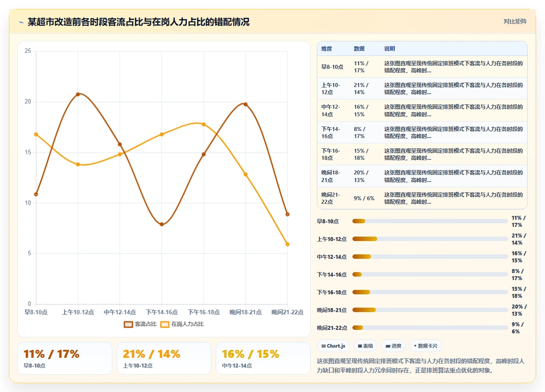Select table row 中午12-14点

[422, 111]
